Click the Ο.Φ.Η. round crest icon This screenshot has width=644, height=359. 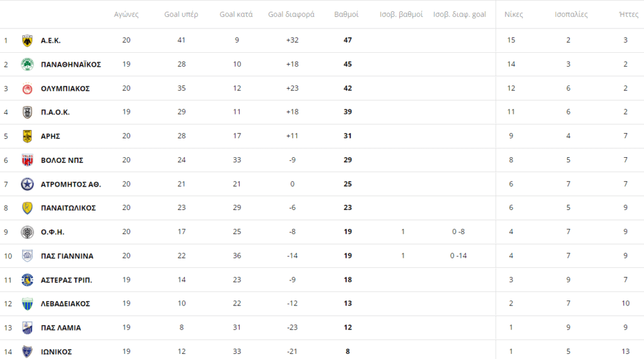27,232
